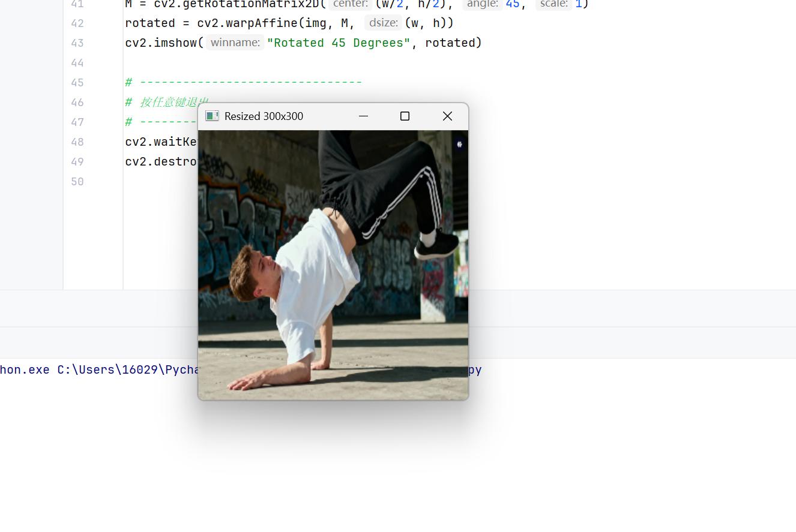Click the OpenCV window icon beside Resized 300x300
Screen dimensions: 796x532
point(212,116)
